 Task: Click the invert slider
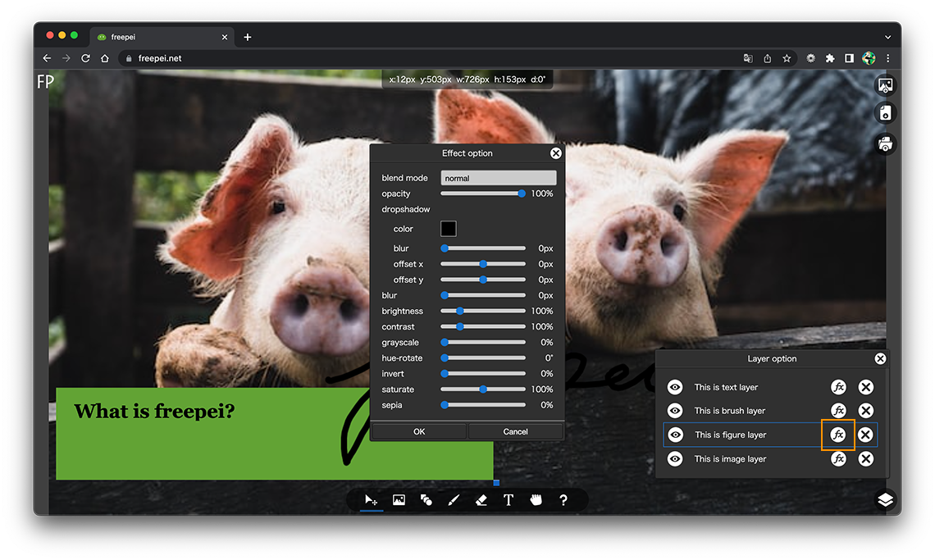[x=483, y=374]
